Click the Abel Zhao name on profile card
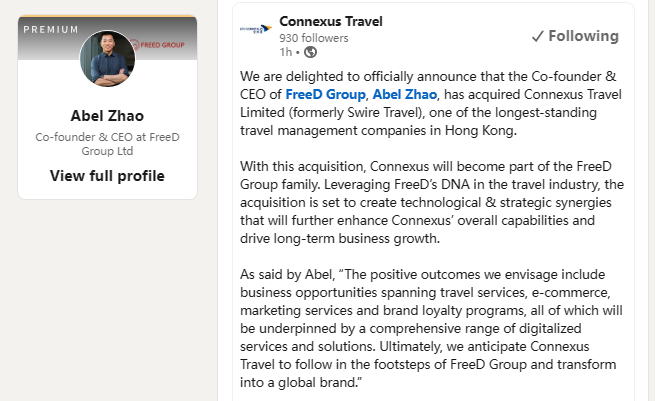The image size is (655, 401). (x=107, y=116)
